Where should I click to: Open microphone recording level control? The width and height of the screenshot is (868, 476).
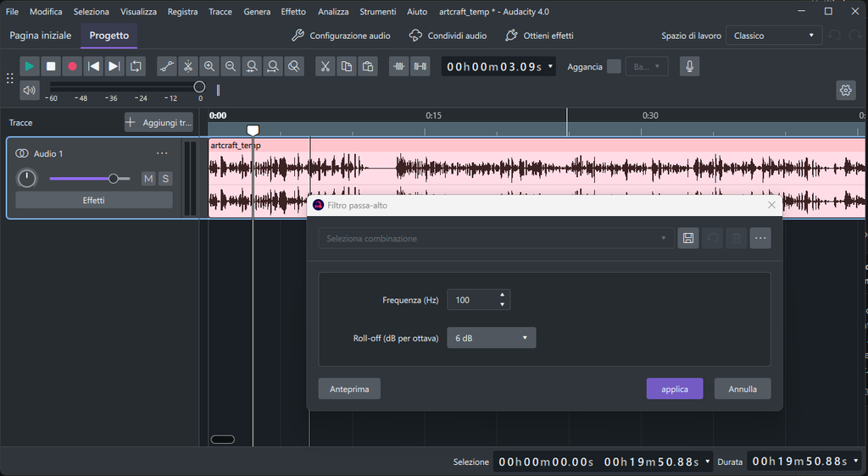click(689, 66)
